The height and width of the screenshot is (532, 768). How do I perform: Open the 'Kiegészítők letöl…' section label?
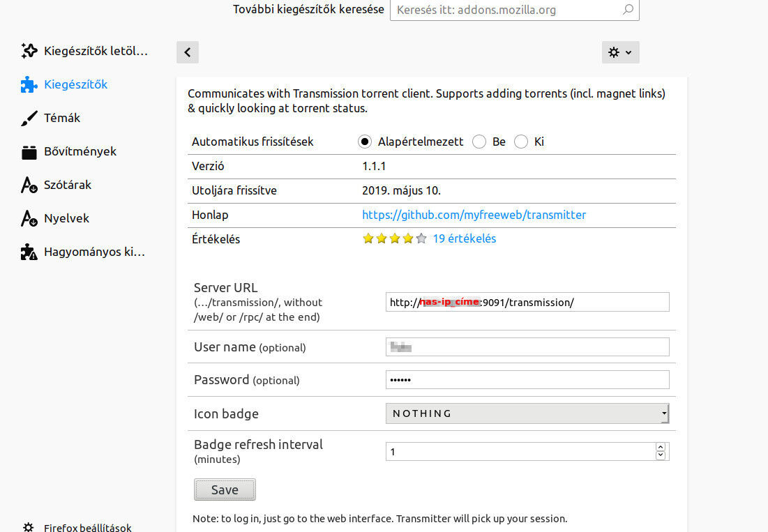click(x=96, y=51)
